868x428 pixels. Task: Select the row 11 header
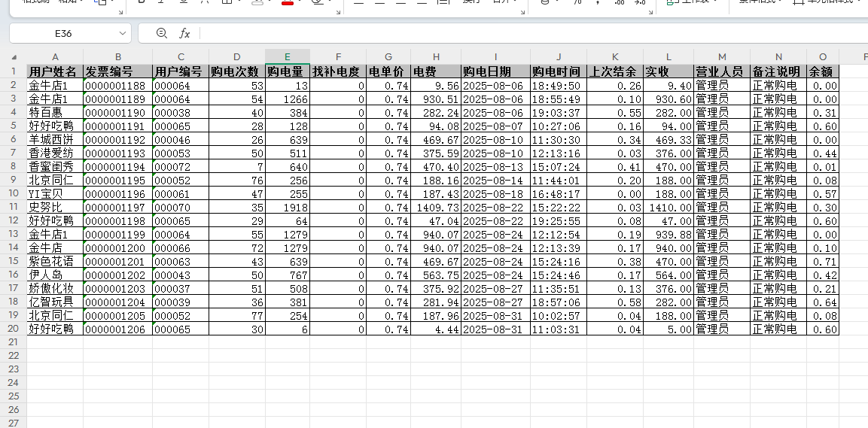click(13, 207)
